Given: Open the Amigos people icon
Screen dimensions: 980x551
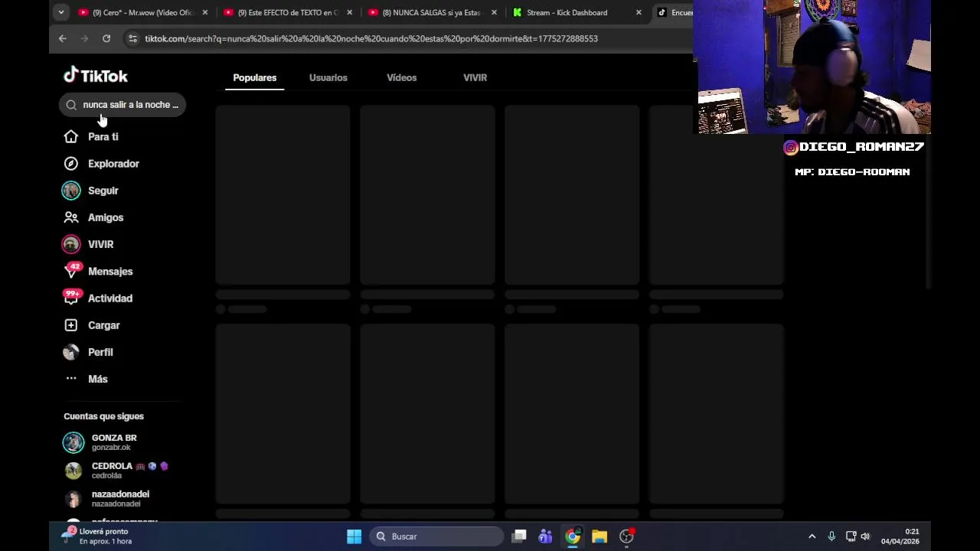Looking at the screenshot, I should click(71, 217).
